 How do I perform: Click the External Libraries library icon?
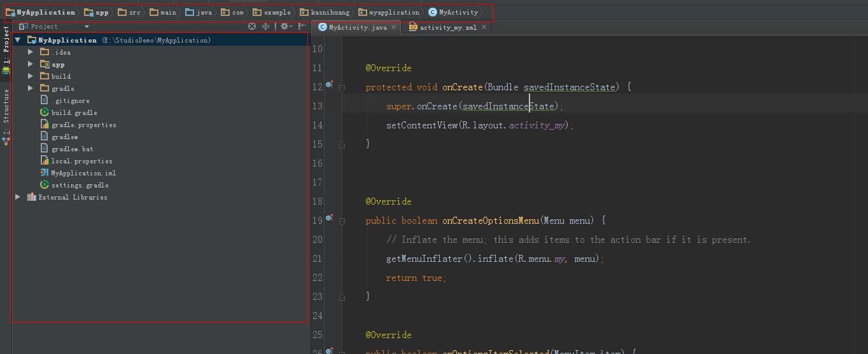(31, 197)
